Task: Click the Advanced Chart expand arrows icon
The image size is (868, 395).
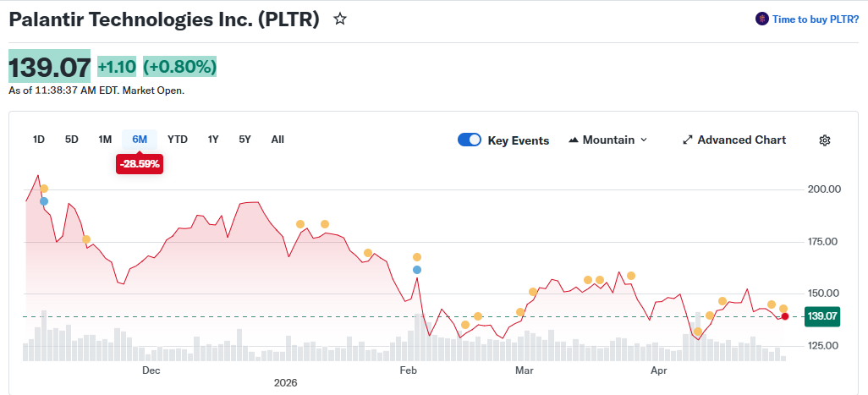Action: click(688, 140)
